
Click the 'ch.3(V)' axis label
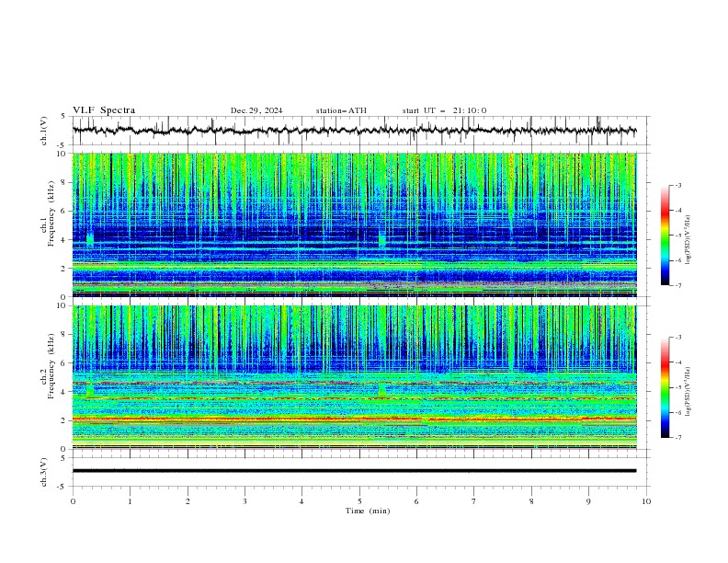point(44,472)
